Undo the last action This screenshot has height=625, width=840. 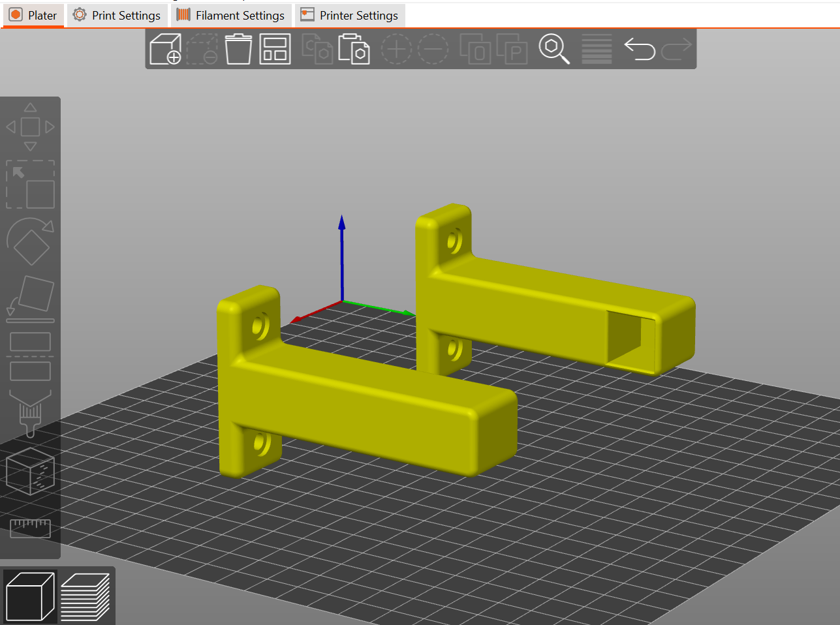[x=639, y=49]
